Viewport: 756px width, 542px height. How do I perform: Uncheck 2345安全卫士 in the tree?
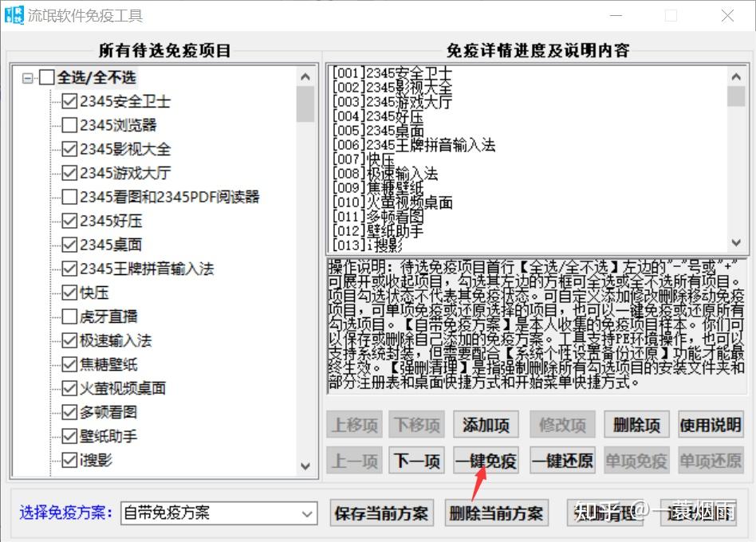pyautogui.click(x=69, y=101)
